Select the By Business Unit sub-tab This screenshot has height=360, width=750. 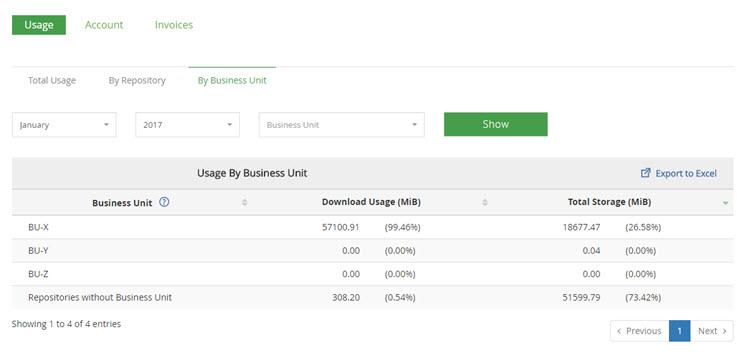point(232,80)
